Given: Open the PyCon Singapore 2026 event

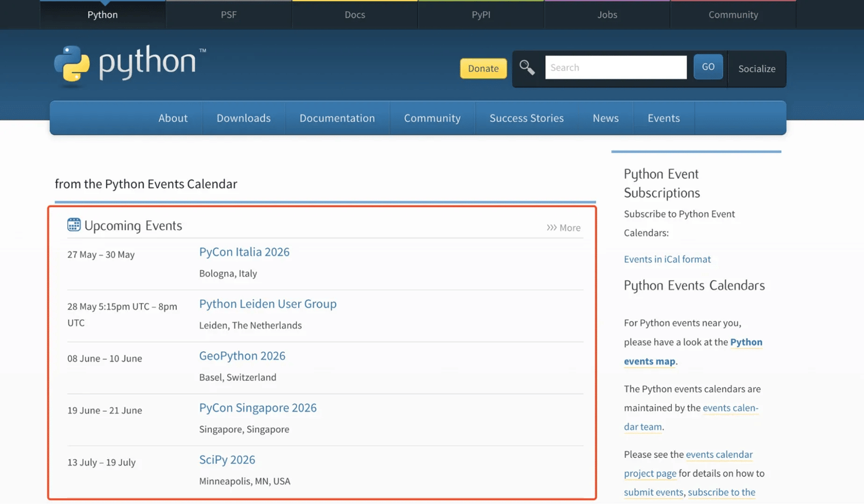Looking at the screenshot, I should pyautogui.click(x=258, y=407).
